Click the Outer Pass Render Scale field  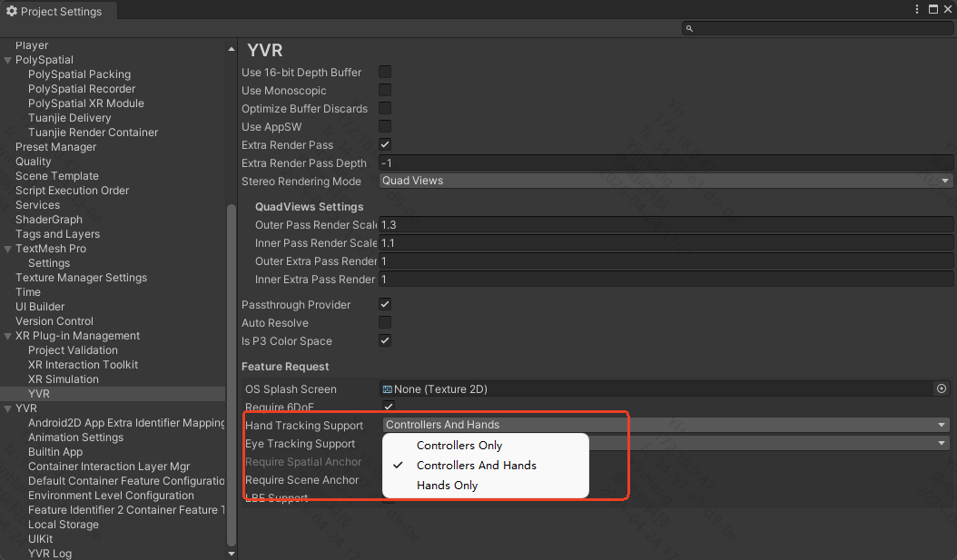tap(666, 225)
